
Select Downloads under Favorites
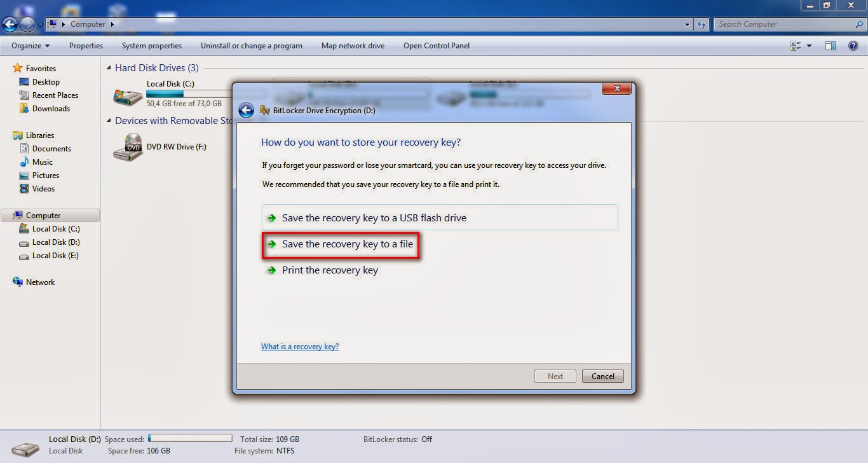pyautogui.click(x=51, y=109)
